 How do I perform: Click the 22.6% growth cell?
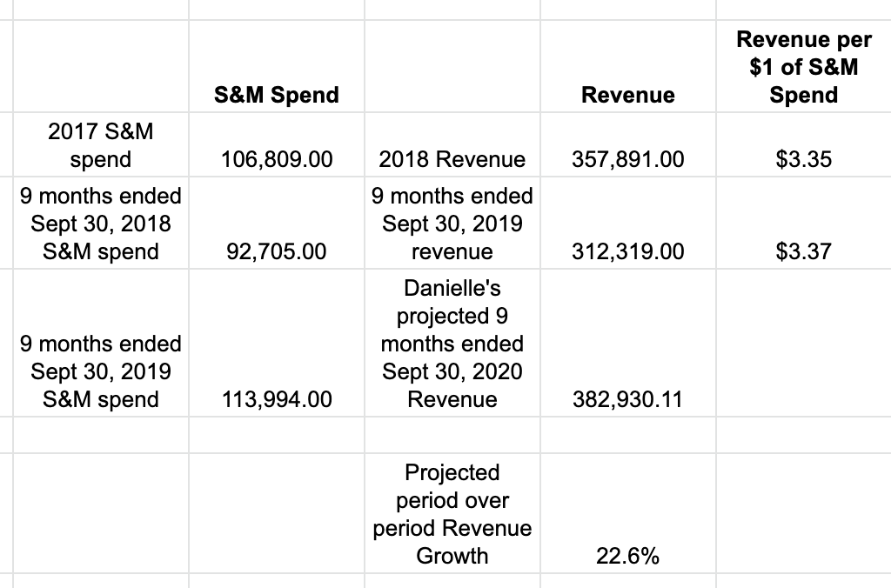(x=628, y=513)
